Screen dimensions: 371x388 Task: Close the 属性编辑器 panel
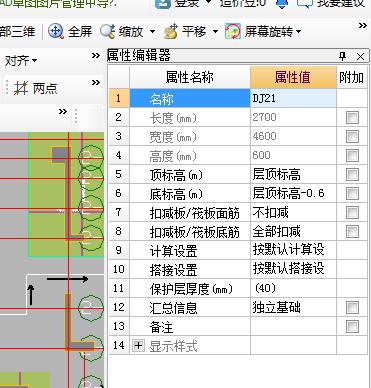pos(360,56)
